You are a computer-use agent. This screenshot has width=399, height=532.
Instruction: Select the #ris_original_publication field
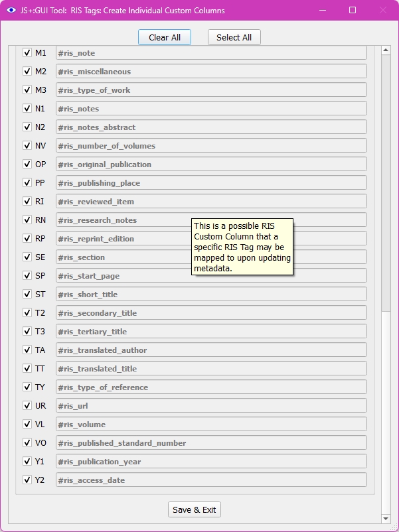point(211,165)
